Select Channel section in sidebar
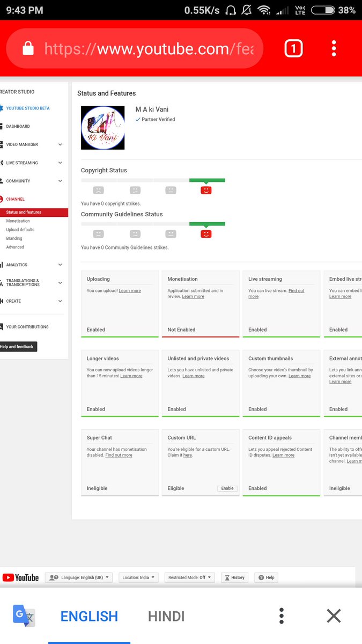 [x=15, y=199]
